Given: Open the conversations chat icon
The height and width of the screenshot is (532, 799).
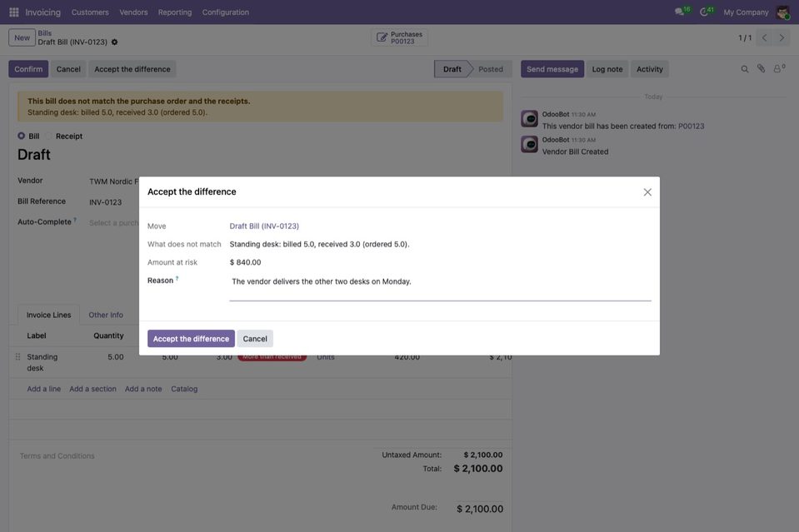Looking at the screenshot, I should click(x=679, y=12).
